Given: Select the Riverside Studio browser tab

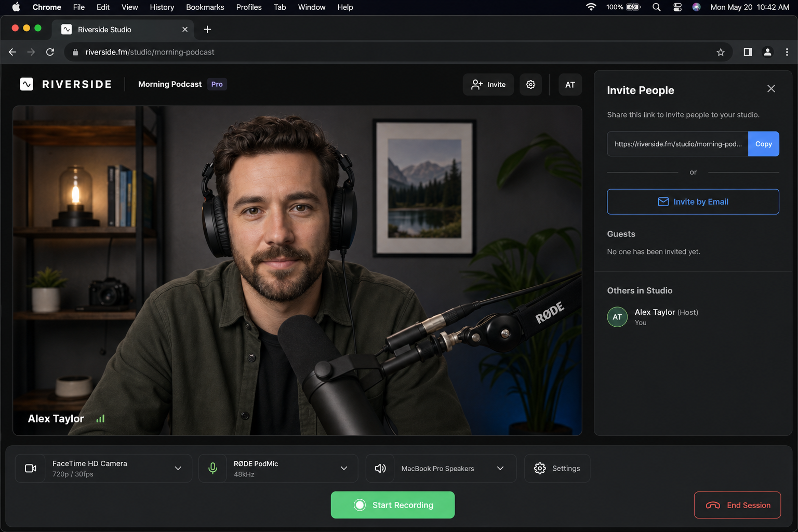Looking at the screenshot, I should (x=123, y=30).
